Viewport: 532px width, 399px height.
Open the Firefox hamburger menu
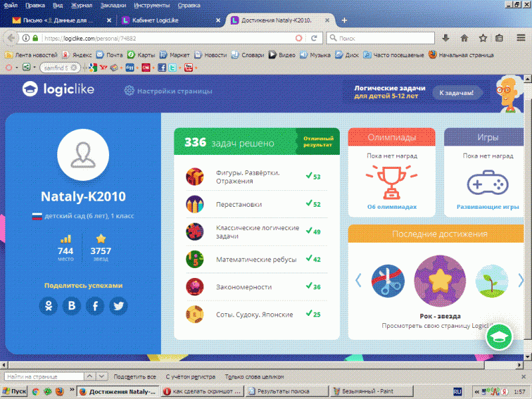click(x=521, y=38)
